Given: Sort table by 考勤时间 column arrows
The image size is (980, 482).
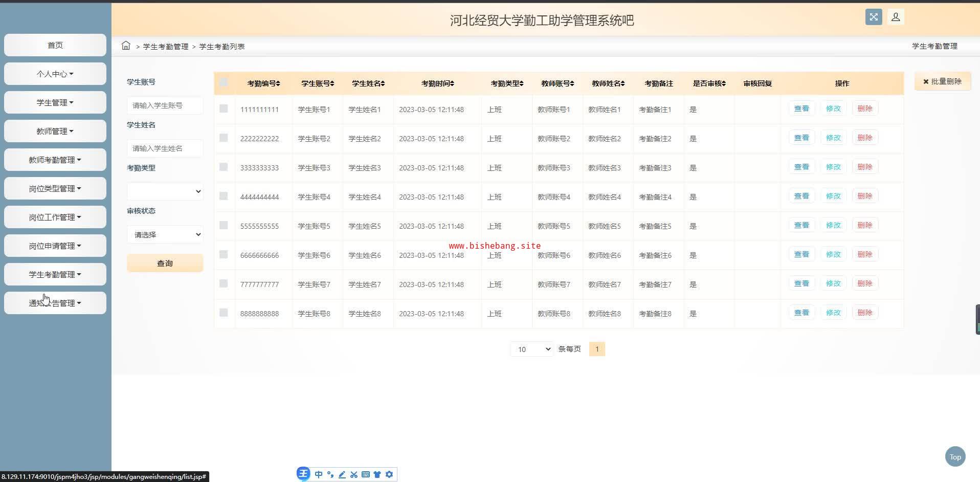Looking at the screenshot, I should (452, 83).
